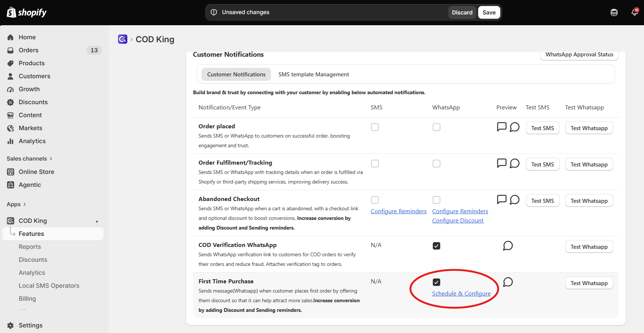
Task: Click the Growth gauge icon
Action: (x=10, y=89)
